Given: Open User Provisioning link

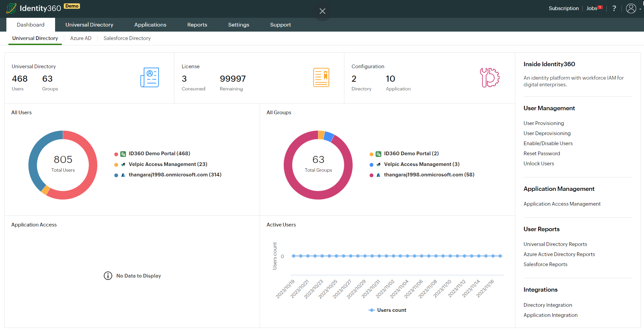Looking at the screenshot, I should [544, 123].
